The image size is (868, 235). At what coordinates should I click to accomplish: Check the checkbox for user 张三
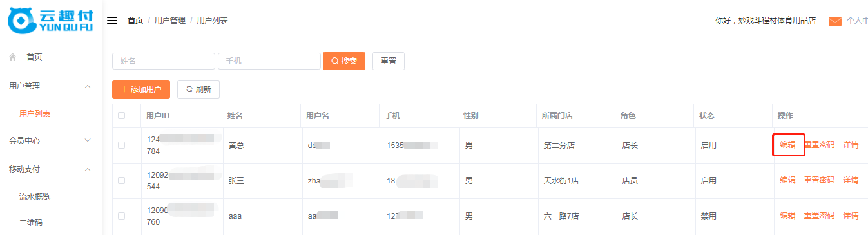(121, 181)
